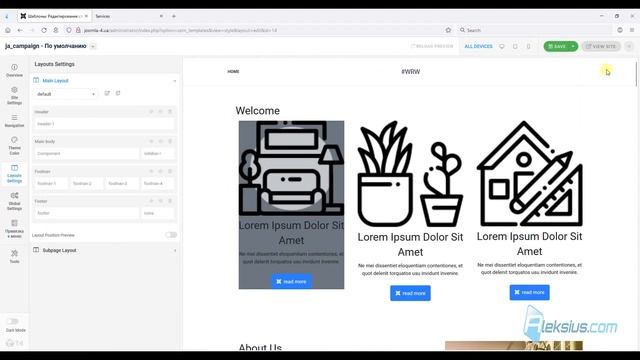This screenshot has width=640, height=360.
Task: Select the footnav-2 position block
Action: 87,183
